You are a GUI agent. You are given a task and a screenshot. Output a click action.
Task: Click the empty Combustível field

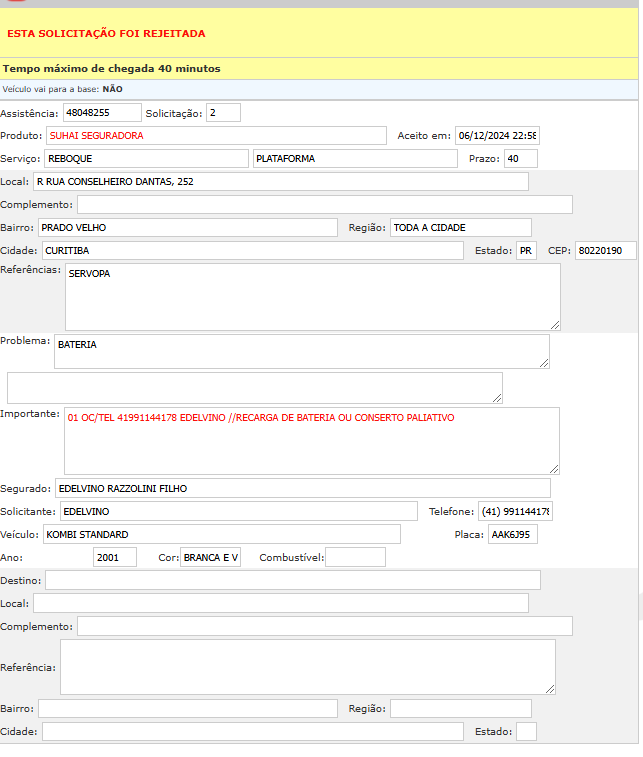point(354,557)
